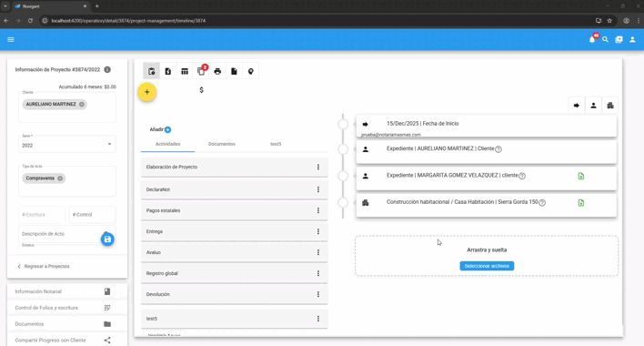
Task: Click timeline marker for Fecha de Inicio
Action: click(343, 124)
